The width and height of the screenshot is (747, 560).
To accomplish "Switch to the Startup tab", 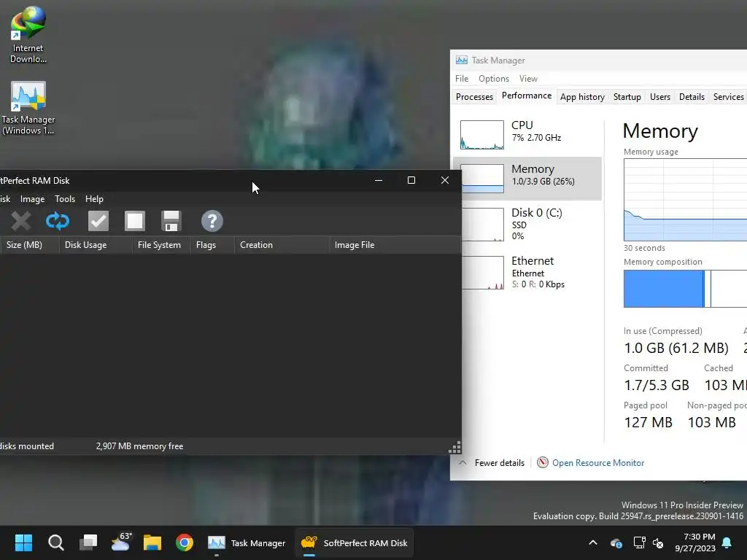I will click(x=627, y=97).
